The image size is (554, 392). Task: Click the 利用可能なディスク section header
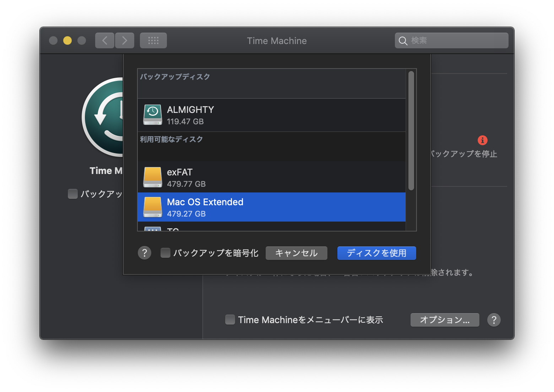172,139
